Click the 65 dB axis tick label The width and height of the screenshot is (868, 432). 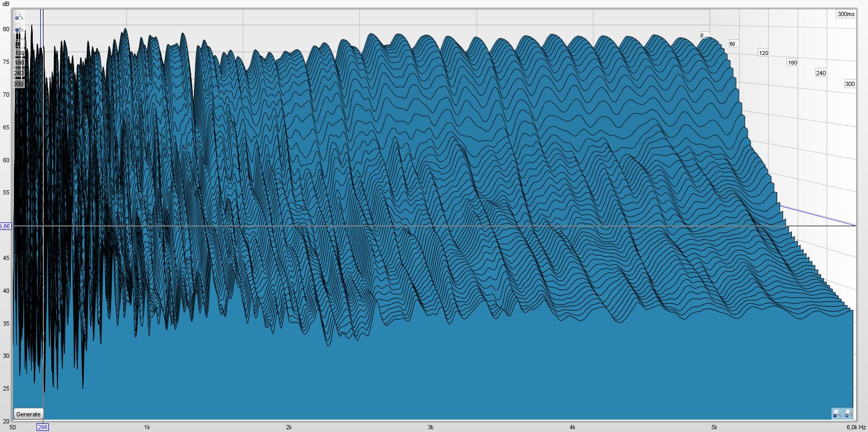[6, 127]
